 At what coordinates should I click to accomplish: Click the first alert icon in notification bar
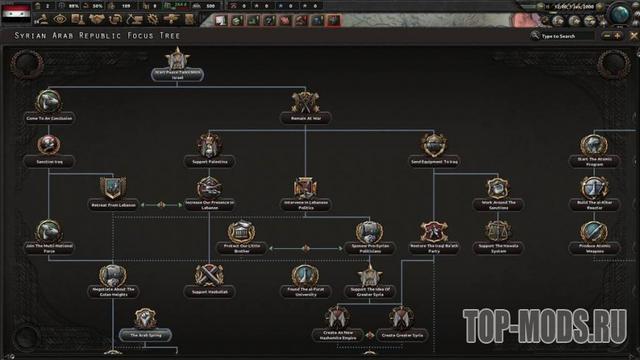coord(221,20)
